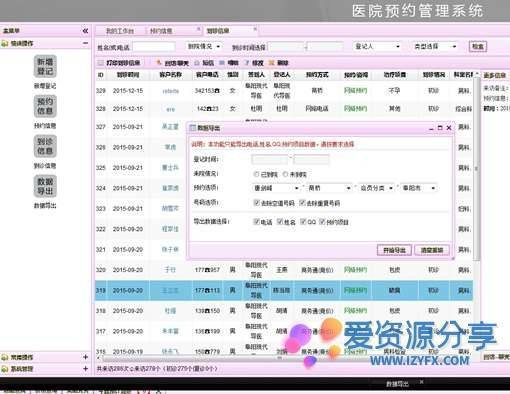
Task: Click the 登记时间 start date field in dialog
Action: click(x=270, y=159)
